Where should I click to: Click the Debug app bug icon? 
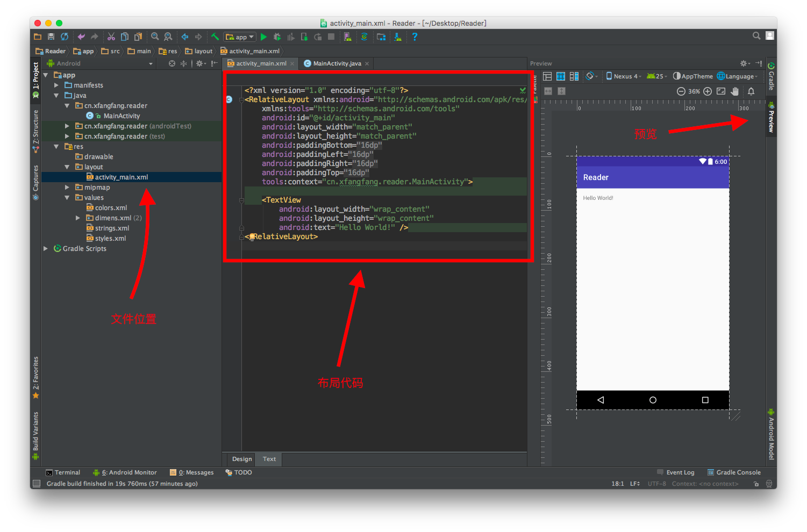coord(277,37)
